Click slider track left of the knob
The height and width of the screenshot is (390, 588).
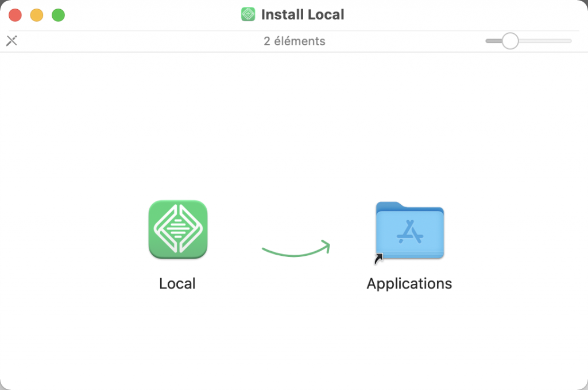(493, 41)
